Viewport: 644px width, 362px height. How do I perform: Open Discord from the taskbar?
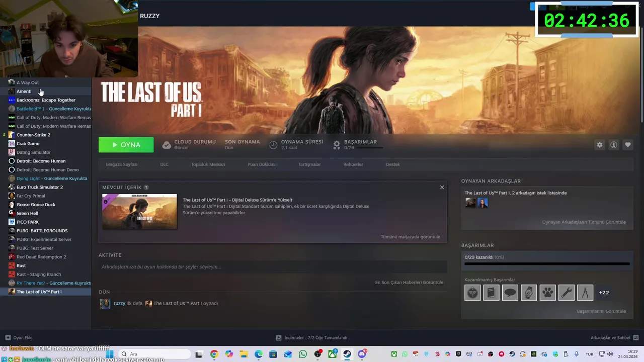pos(362,354)
